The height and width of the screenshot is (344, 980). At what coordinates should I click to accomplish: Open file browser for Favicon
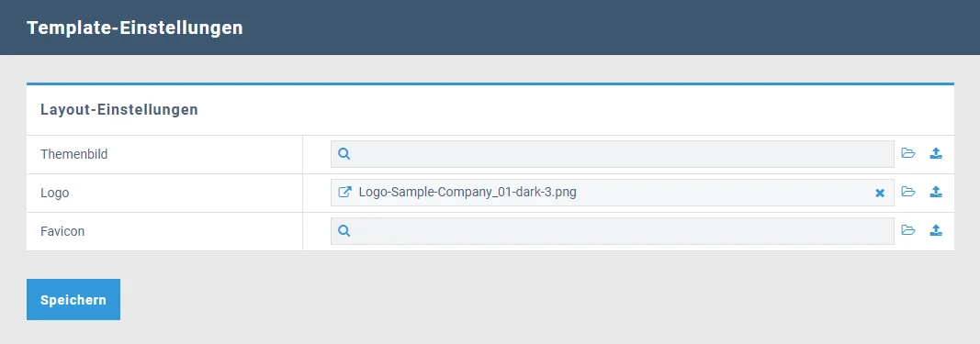908,231
